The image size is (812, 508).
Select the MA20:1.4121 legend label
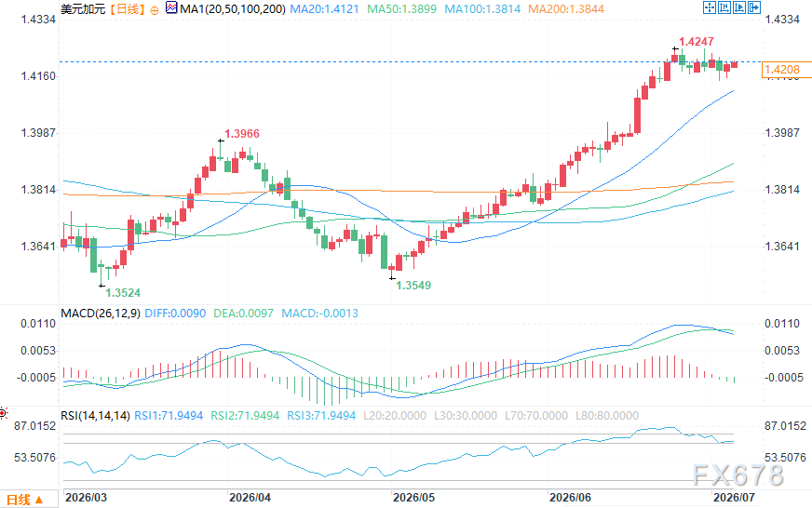324,8
